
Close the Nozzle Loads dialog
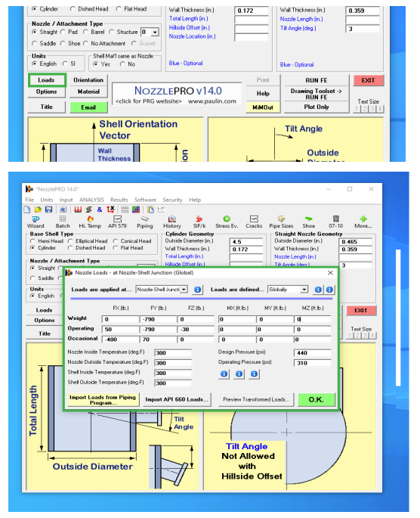pyautogui.click(x=330, y=273)
